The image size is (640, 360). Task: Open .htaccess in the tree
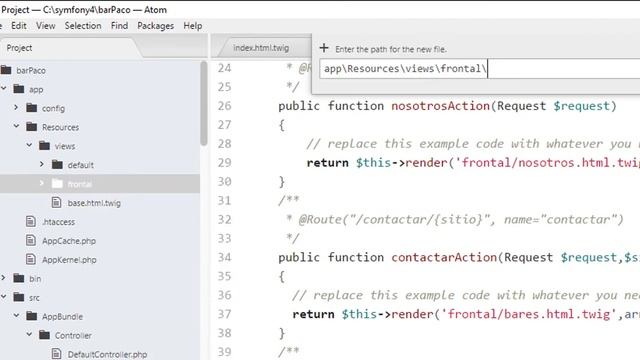[58, 222]
